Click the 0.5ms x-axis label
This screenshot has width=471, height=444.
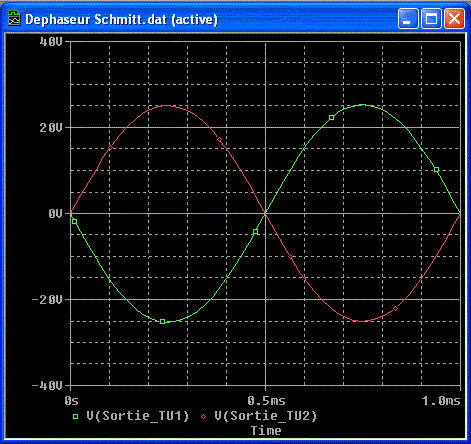click(266, 401)
